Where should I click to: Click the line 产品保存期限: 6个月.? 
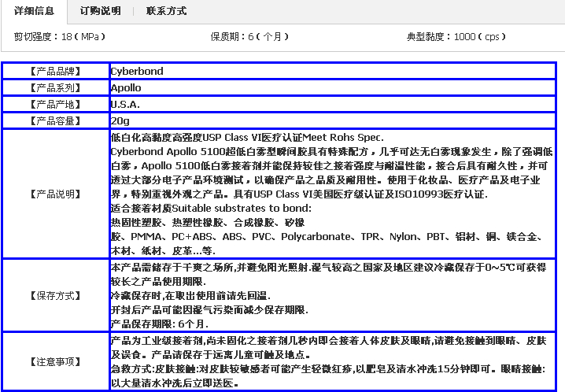pyautogui.click(x=160, y=324)
